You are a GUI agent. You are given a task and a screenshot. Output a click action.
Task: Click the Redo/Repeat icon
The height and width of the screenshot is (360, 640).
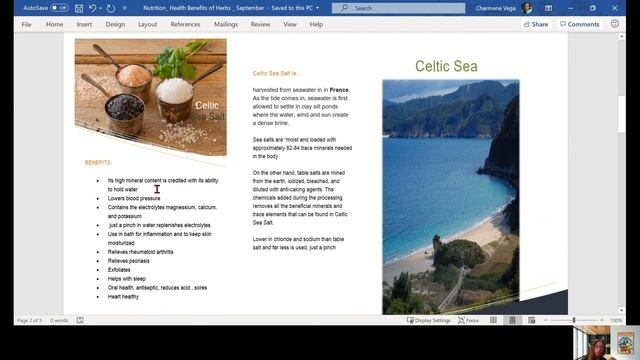(x=111, y=8)
